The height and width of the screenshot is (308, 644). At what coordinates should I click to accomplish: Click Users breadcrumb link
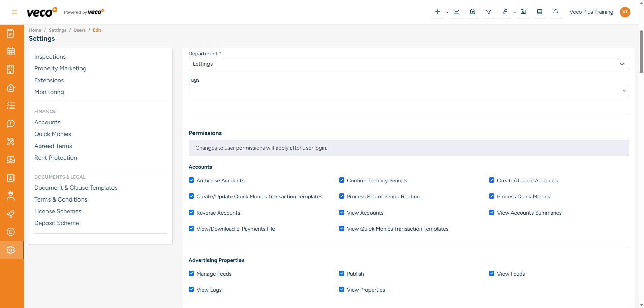[x=79, y=30]
